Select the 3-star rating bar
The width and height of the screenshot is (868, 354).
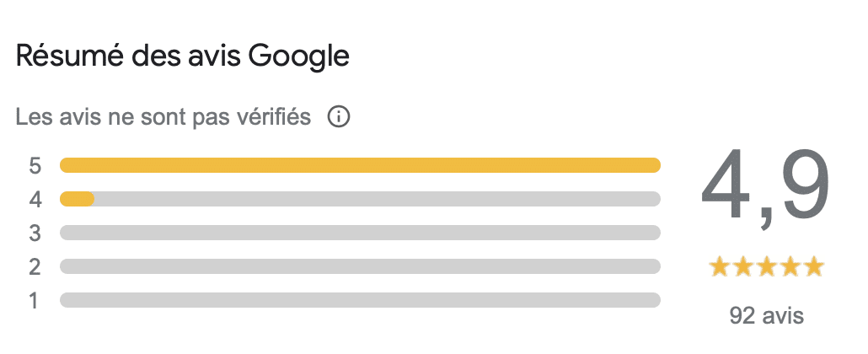click(360, 233)
